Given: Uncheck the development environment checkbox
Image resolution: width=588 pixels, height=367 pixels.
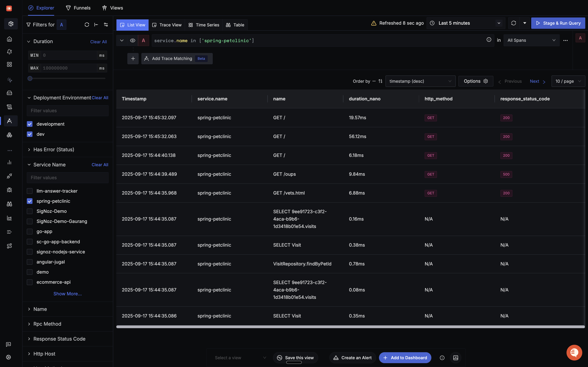Looking at the screenshot, I should click(x=30, y=124).
